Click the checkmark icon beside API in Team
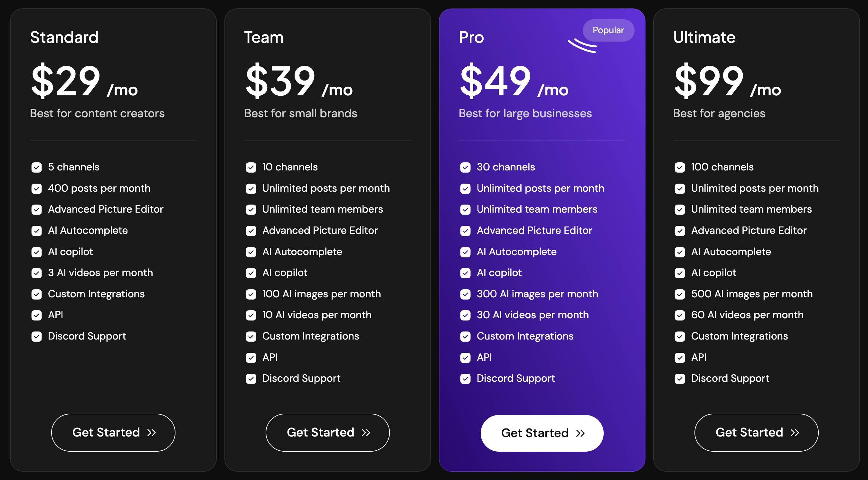Screen dimensions: 868x480 [x=251, y=358]
